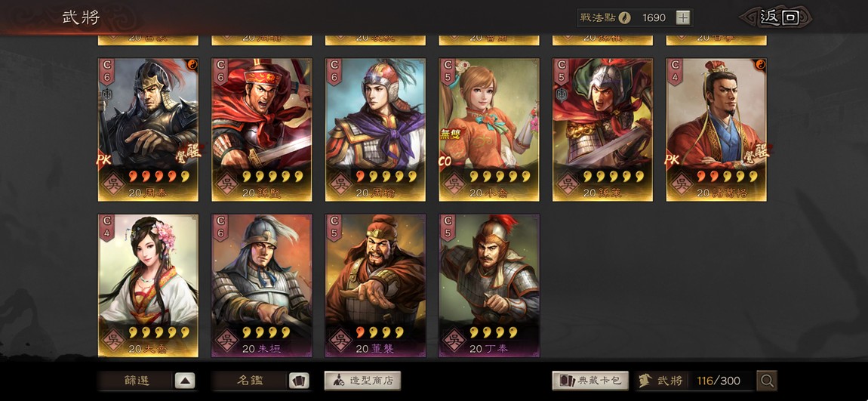Select the 孫堅 general card
The image size is (868, 401).
pos(262,130)
